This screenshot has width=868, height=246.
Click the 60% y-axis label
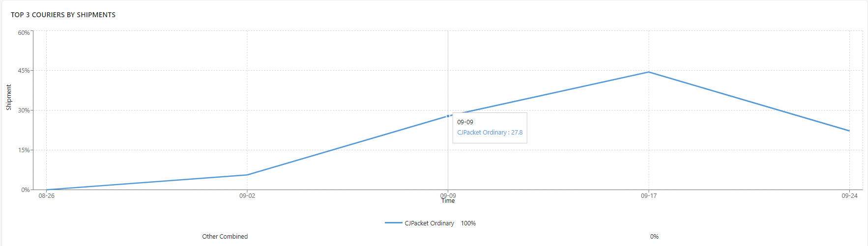24,33
